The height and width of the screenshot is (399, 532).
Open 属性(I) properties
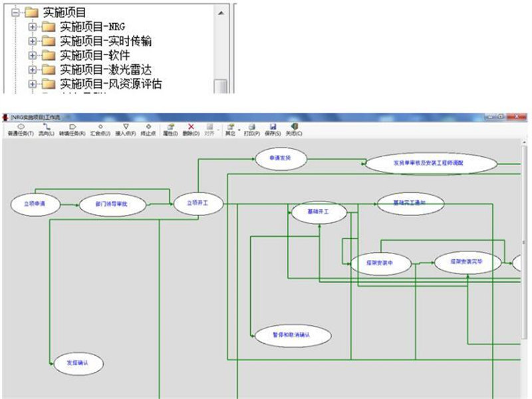point(170,130)
